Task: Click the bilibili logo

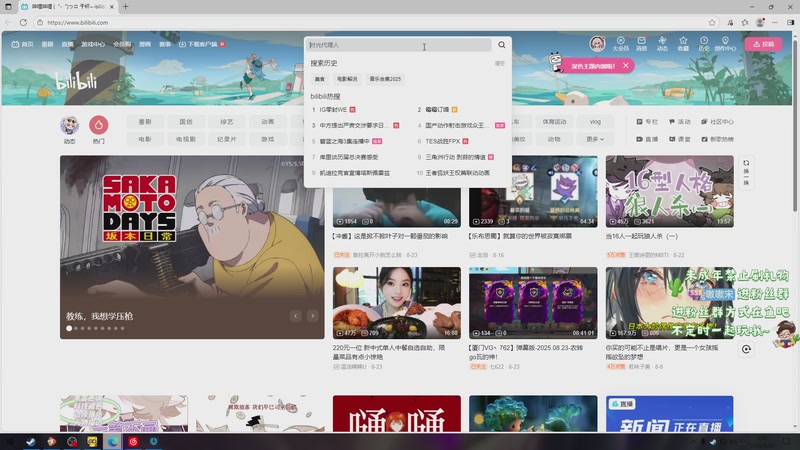Action: click(77, 81)
